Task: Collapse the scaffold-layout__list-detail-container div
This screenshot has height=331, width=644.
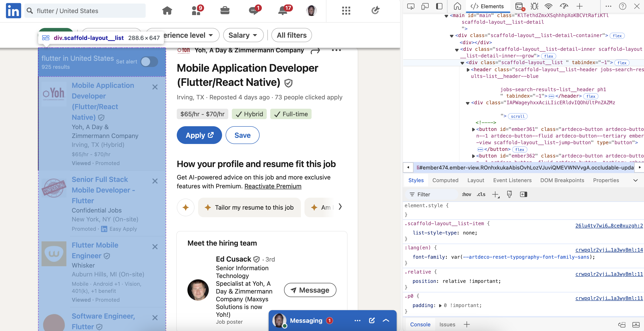Action: tap(451, 36)
